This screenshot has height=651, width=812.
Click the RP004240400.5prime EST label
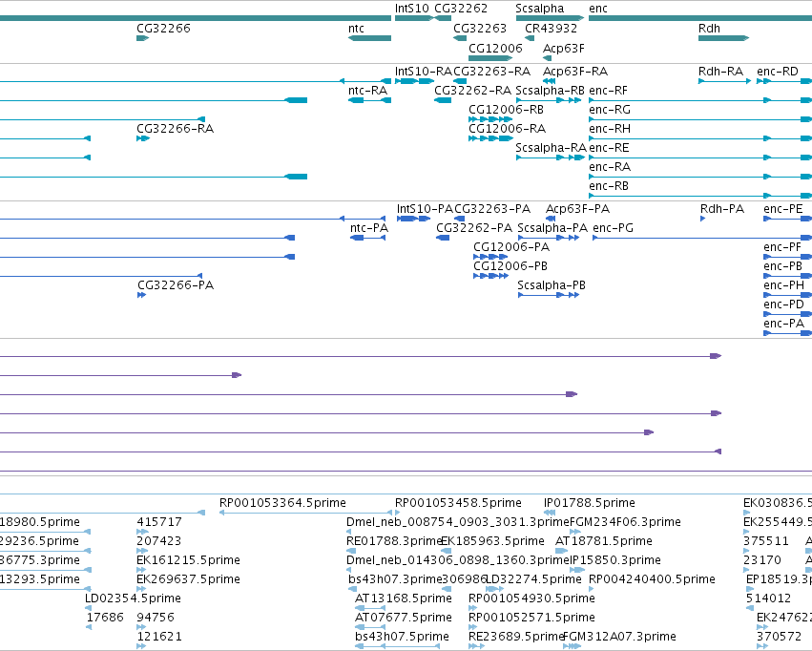pyautogui.click(x=652, y=579)
